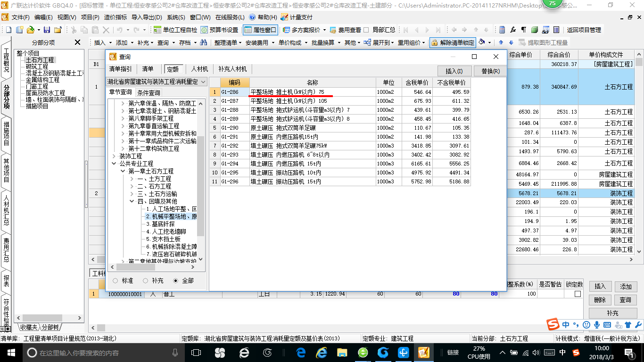Image resolution: width=644 pixels, height=362 pixels.
Task: Select 砌筑工程 in the left tree
Action: 37,66
